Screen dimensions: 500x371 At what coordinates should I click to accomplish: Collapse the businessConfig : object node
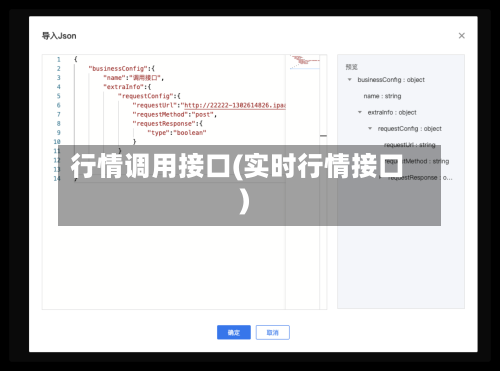pos(350,80)
